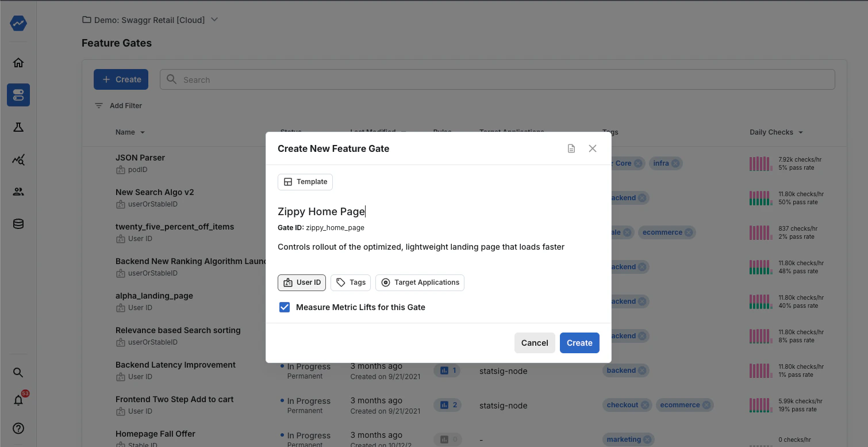Open the Metrics explorer sidebar icon

[18, 159]
